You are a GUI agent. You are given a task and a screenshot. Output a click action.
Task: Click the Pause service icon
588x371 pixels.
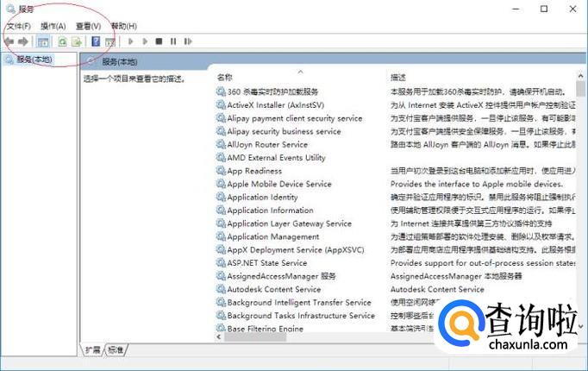pos(173,41)
